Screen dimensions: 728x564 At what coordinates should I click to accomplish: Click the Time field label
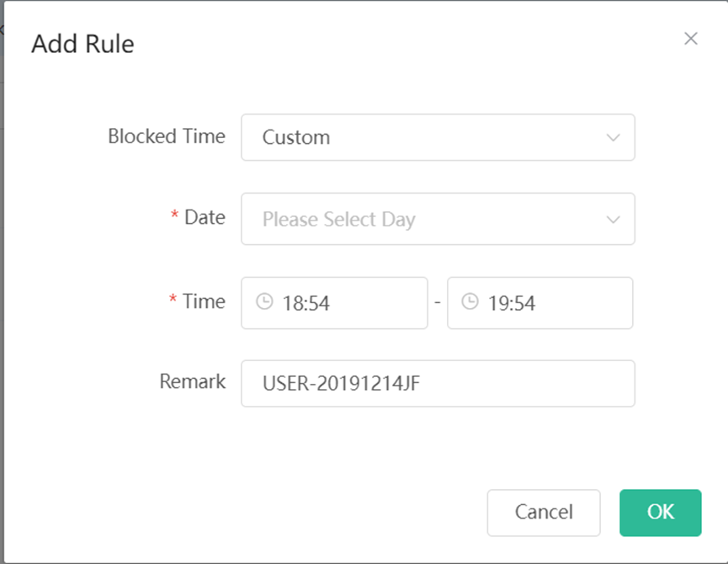204,301
